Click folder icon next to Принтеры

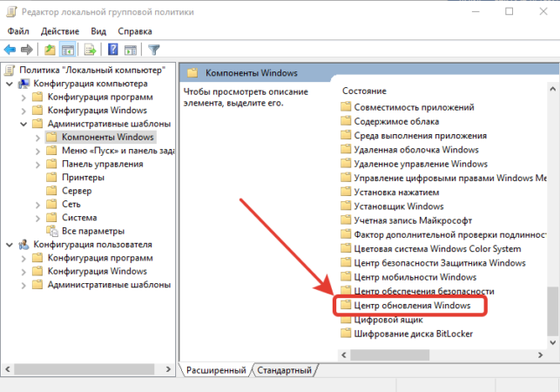(51, 177)
